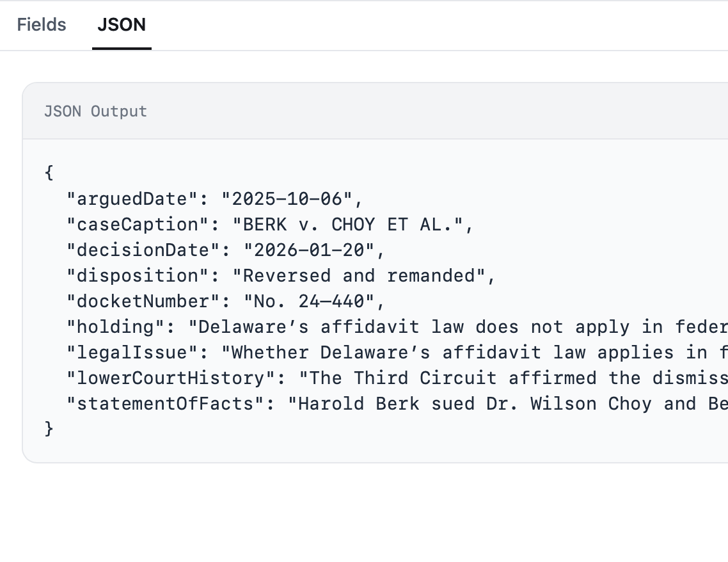Viewport: 728px width, 562px height.
Task: Click the "caseCaption" line BERK v. CHOY
Action: (270, 225)
